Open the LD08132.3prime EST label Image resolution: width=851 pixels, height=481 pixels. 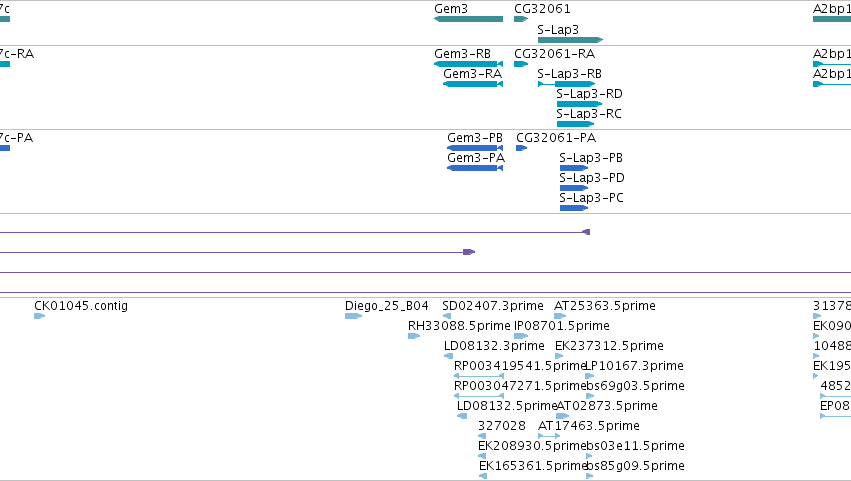tap(494, 346)
